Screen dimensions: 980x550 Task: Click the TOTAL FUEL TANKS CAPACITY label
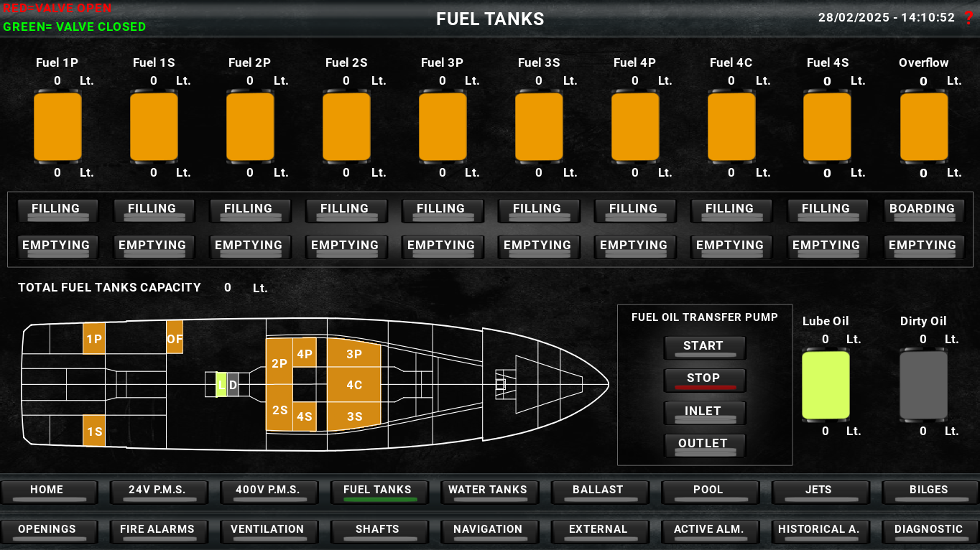coord(109,287)
